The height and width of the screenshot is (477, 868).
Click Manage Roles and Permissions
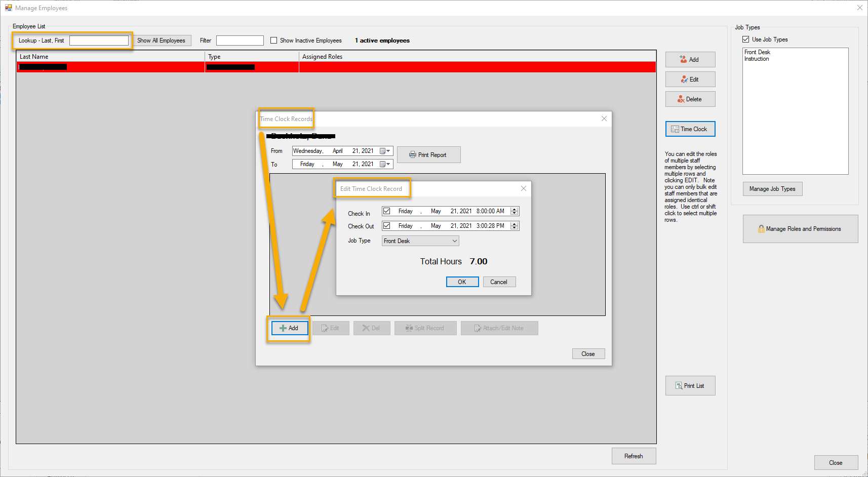(x=800, y=229)
